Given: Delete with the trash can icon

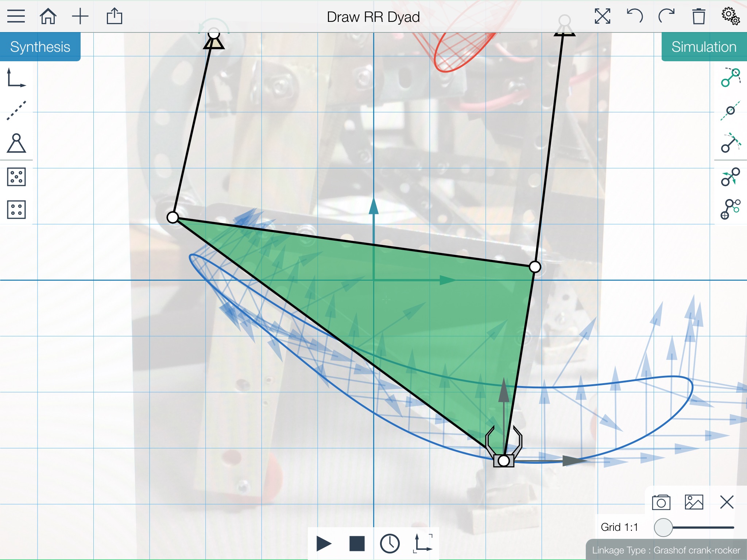Looking at the screenshot, I should (x=698, y=16).
